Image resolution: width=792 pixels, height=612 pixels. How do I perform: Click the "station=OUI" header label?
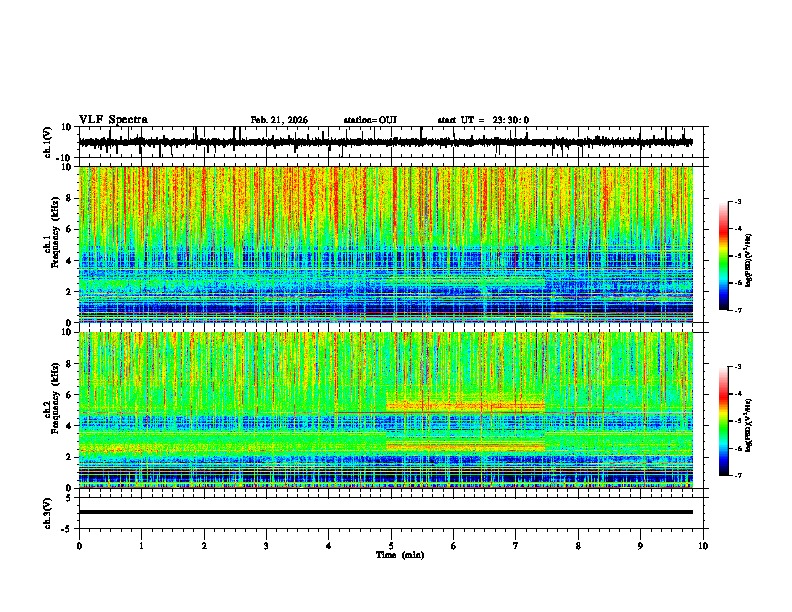(370, 120)
